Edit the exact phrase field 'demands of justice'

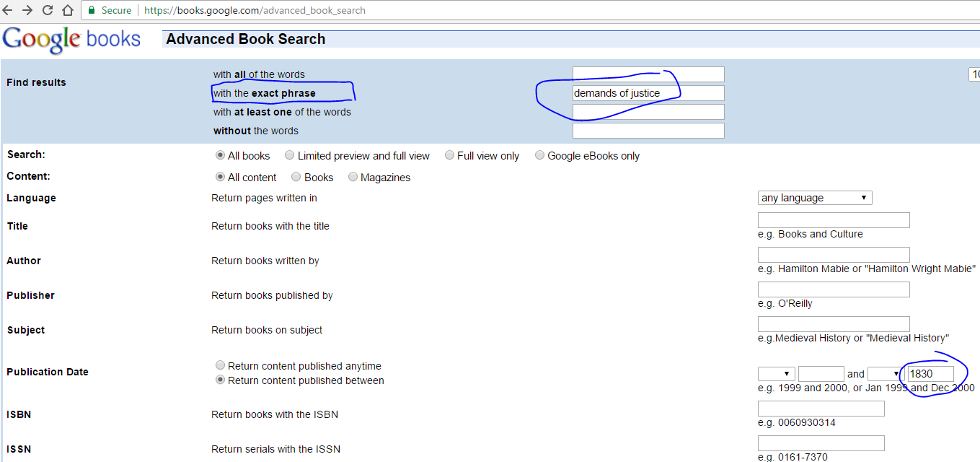tap(648, 93)
